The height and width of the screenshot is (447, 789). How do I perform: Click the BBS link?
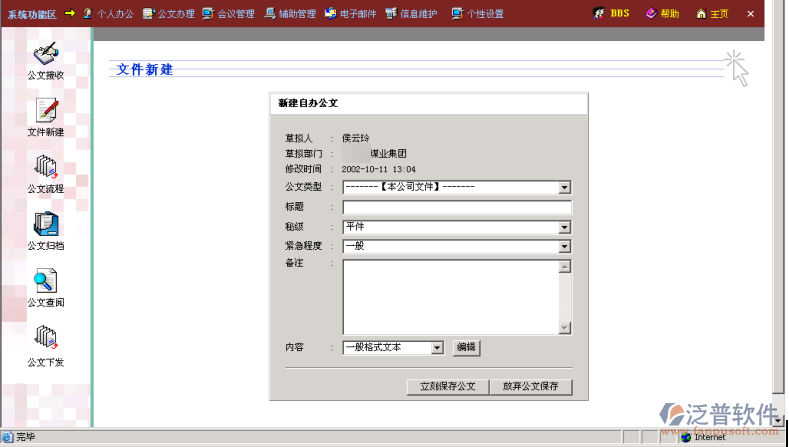coord(611,14)
